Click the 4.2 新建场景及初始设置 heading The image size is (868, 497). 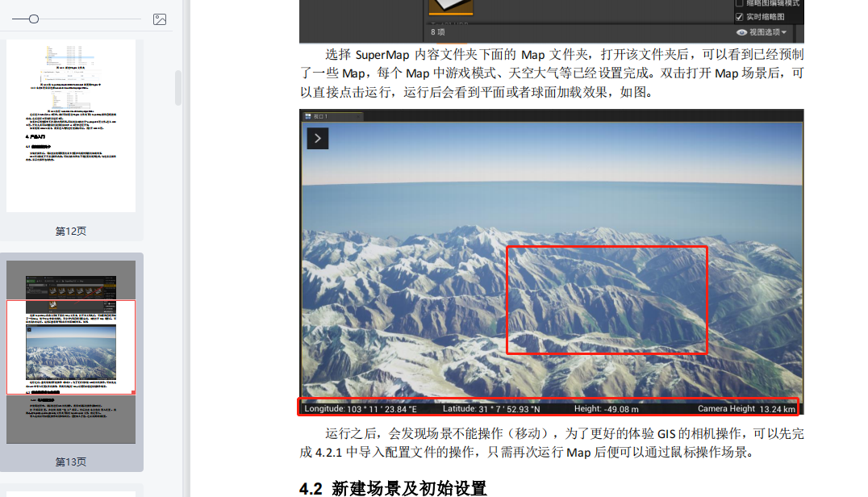393,489
